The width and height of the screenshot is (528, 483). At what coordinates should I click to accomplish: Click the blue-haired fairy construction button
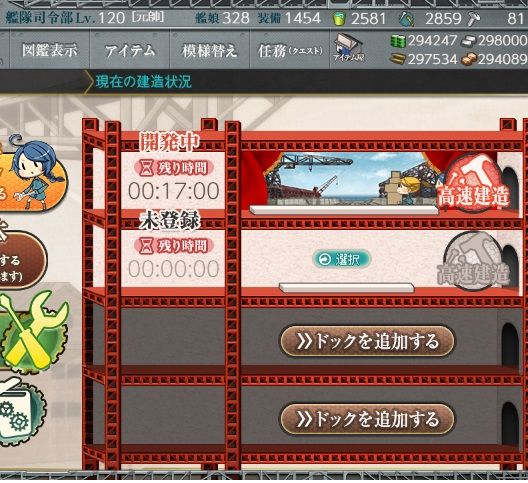pyautogui.click(x=32, y=173)
